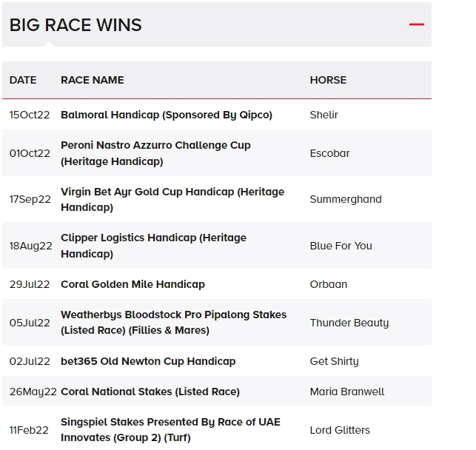476x450 pixels.
Task: Open Balmoral Handicap (Sponsored By Qipco) race
Action: (167, 115)
